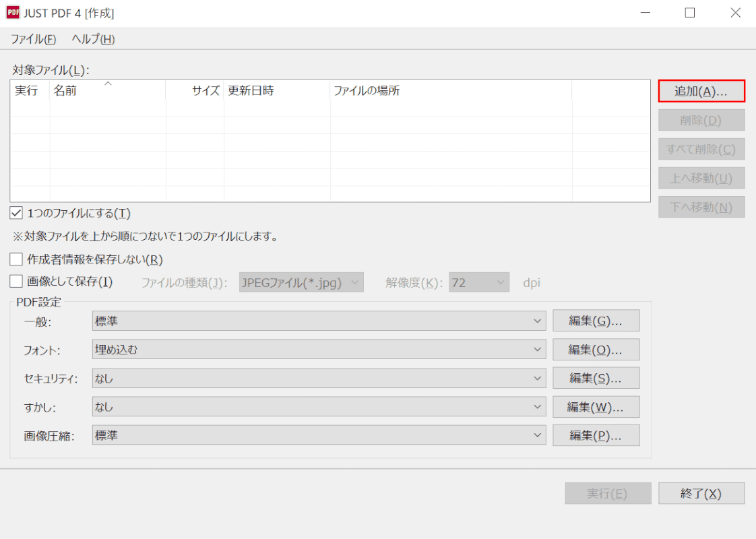Close the JUST PDF 4 window
The height and width of the screenshot is (539, 756).
735,13
